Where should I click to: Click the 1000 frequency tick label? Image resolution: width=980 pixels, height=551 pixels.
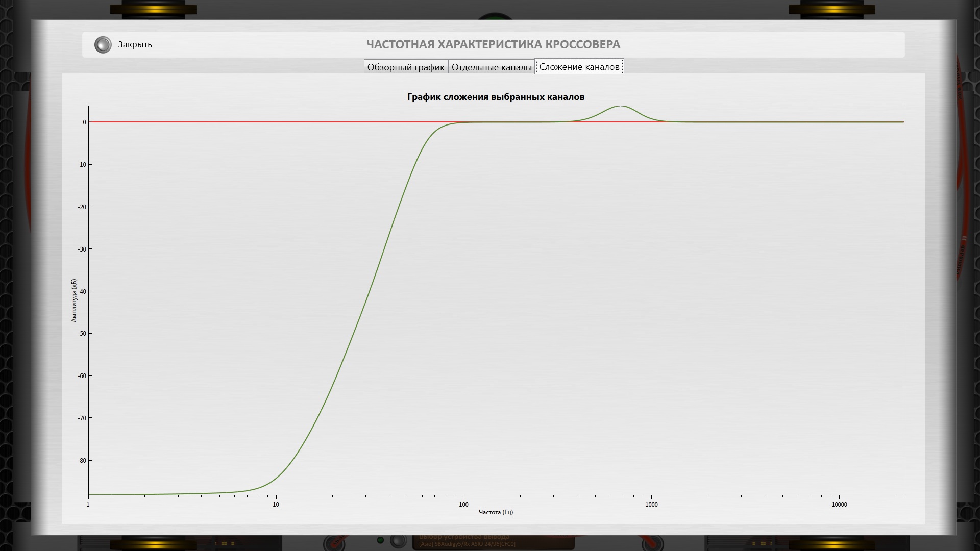(651, 505)
